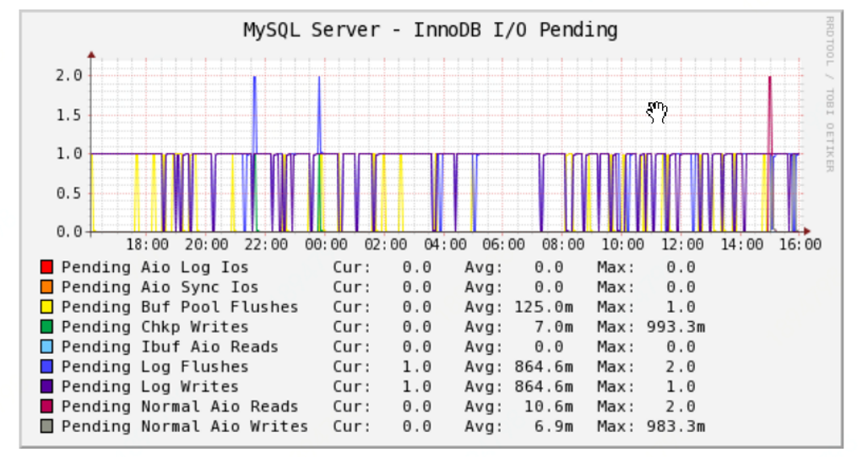Viewport: 868px width, 458px height.
Task: Click the orange Pending Aio Sync Ios swatch
Action: (46, 286)
